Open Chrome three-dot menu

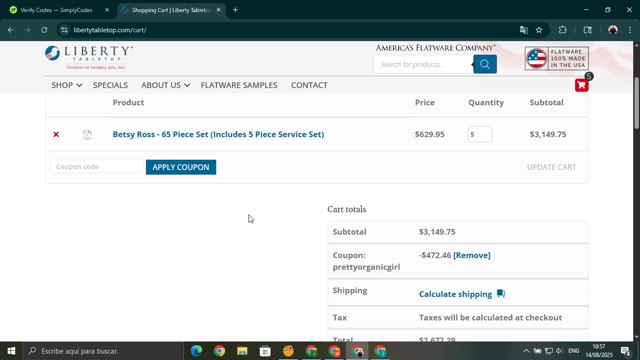click(x=630, y=30)
